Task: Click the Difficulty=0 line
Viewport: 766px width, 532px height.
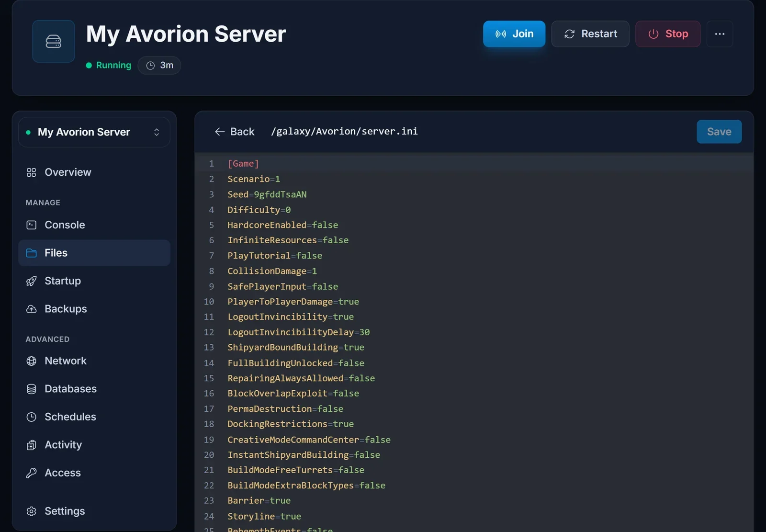Action: click(259, 210)
